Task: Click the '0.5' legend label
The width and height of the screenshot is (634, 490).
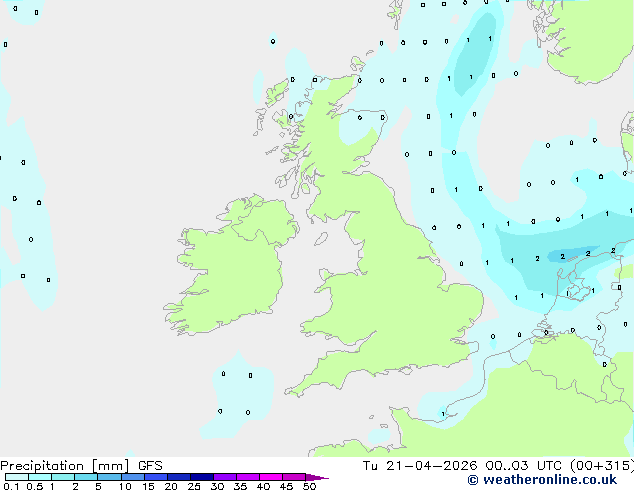Action: (x=35, y=486)
